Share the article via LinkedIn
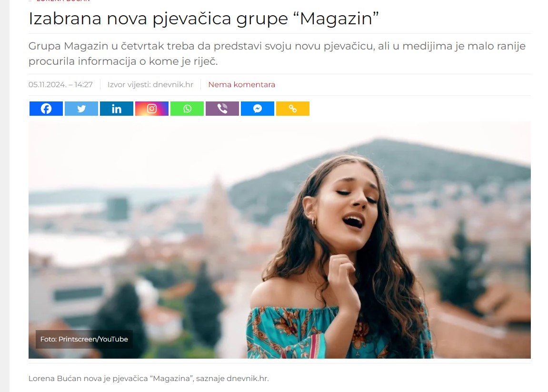Image resolution: width=548 pixels, height=392 pixels. click(x=116, y=109)
